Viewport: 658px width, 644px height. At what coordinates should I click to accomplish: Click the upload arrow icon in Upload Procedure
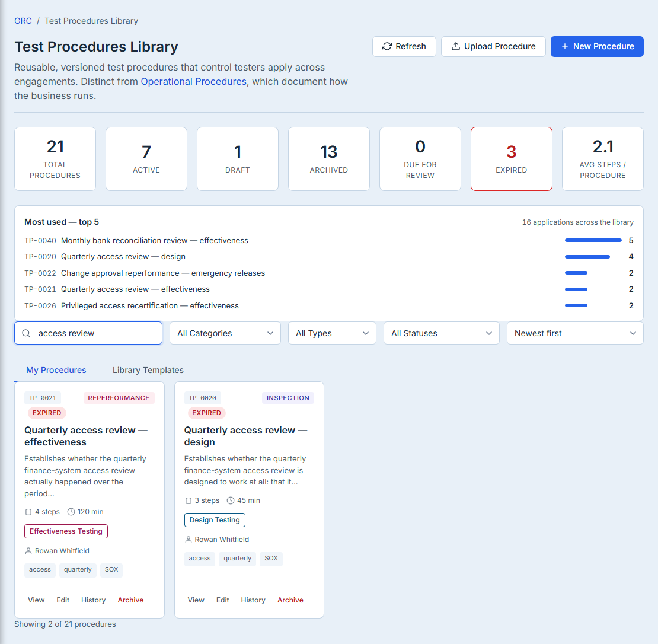tap(455, 47)
